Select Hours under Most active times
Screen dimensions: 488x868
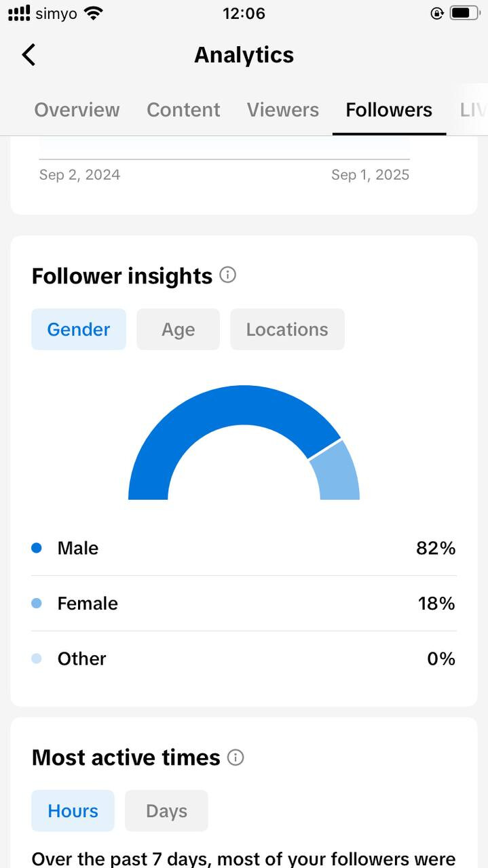pos(73,811)
